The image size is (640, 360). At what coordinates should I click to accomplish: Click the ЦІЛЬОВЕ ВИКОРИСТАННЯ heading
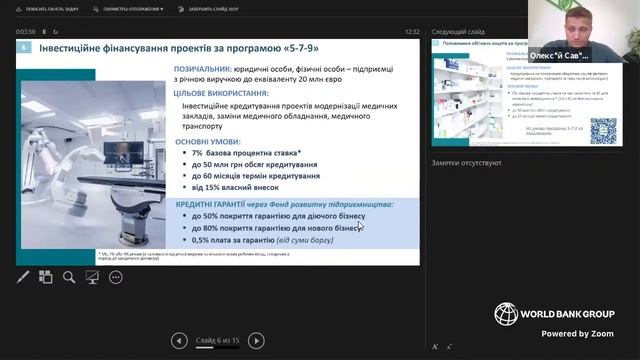click(221, 93)
